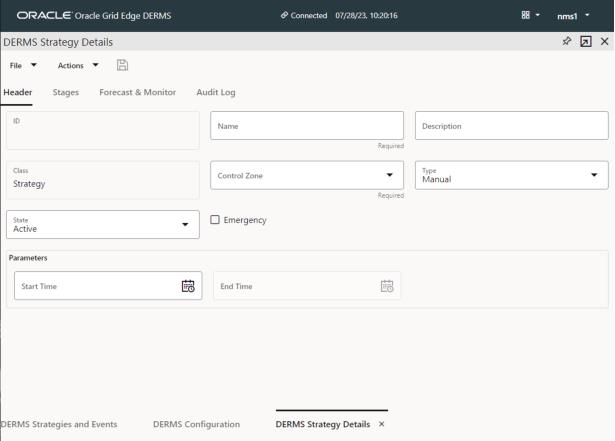Click the ID field

point(103,130)
